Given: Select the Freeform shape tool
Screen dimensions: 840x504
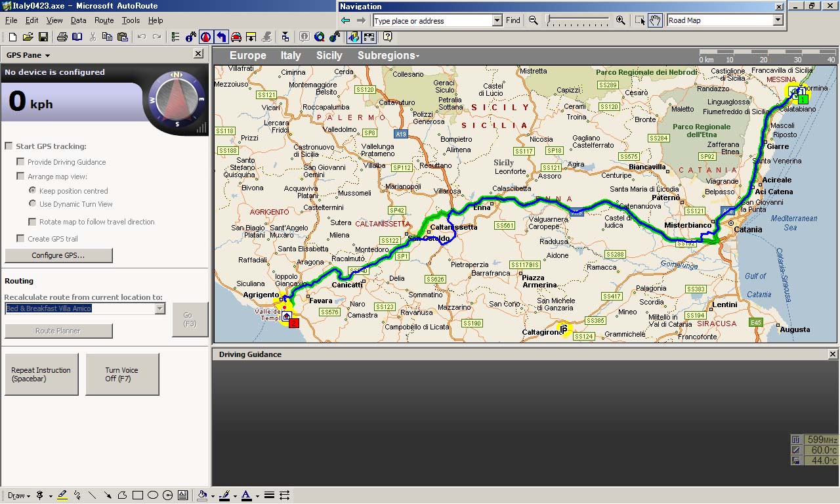Looking at the screenshot, I should pyautogui.click(x=123, y=495).
